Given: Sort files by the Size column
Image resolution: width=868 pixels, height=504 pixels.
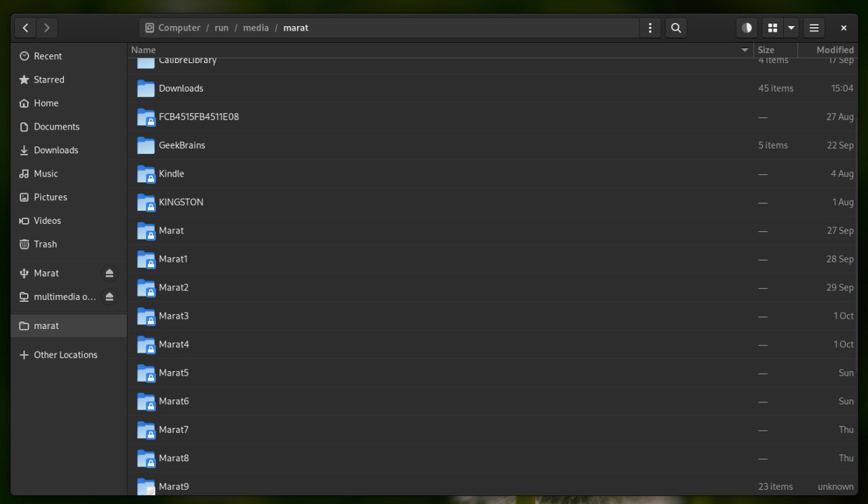Looking at the screenshot, I should [775, 50].
